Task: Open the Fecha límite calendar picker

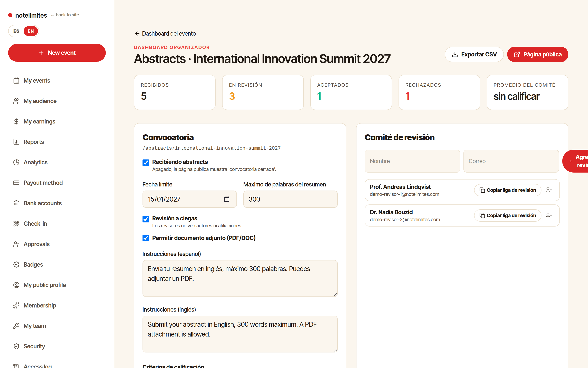Action: 226,199
